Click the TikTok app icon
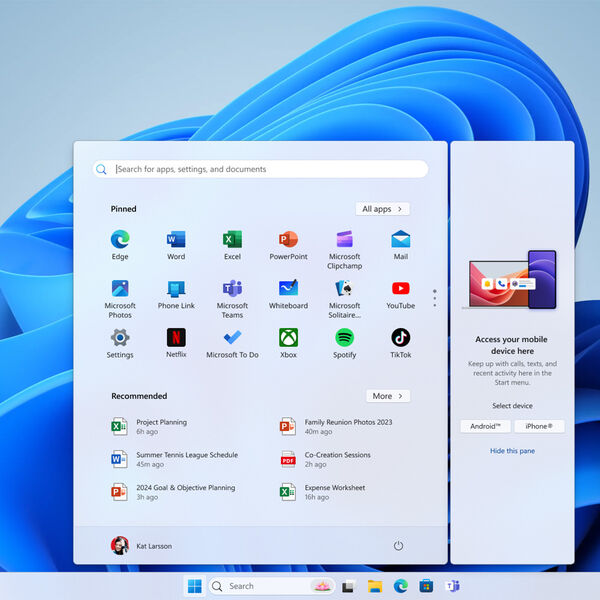 [x=400, y=338]
